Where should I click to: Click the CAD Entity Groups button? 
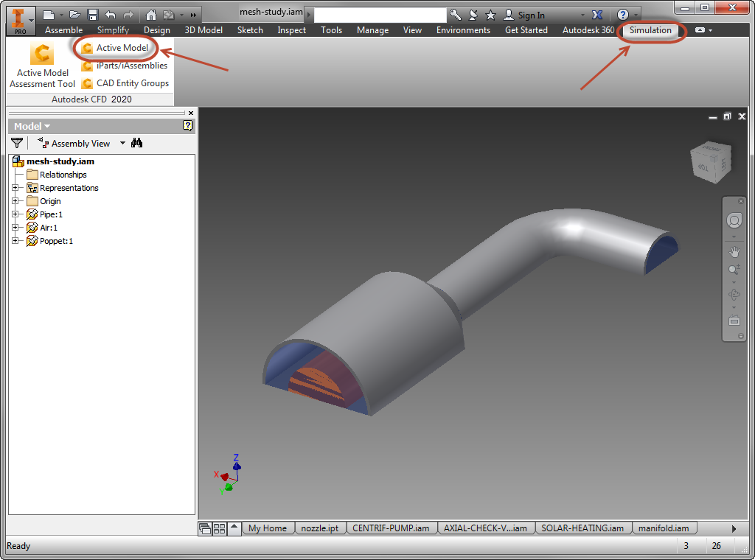125,83
